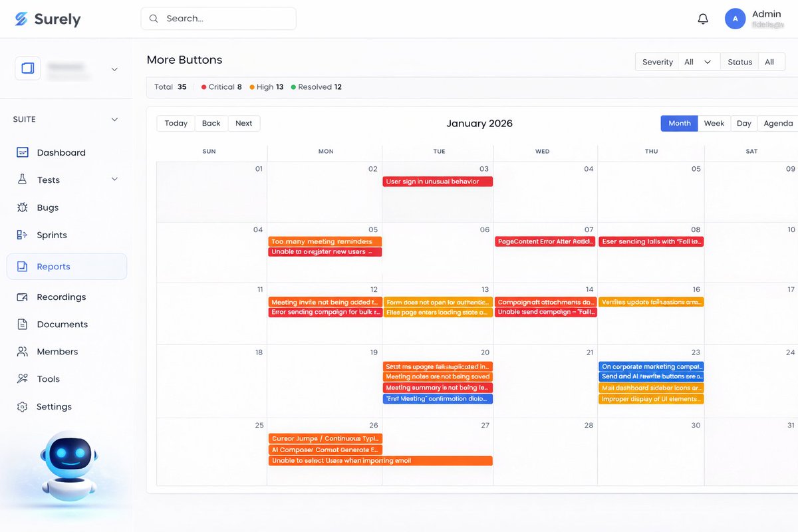Click the Reports icon in sidebar

point(23,266)
